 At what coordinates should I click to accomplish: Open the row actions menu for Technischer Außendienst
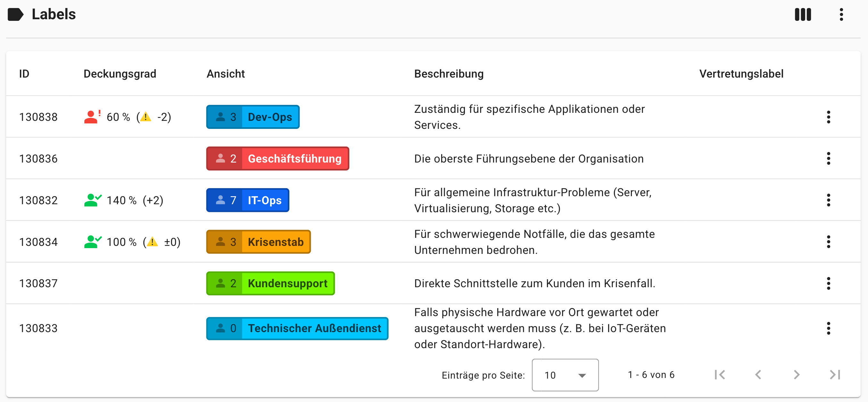[x=829, y=328]
